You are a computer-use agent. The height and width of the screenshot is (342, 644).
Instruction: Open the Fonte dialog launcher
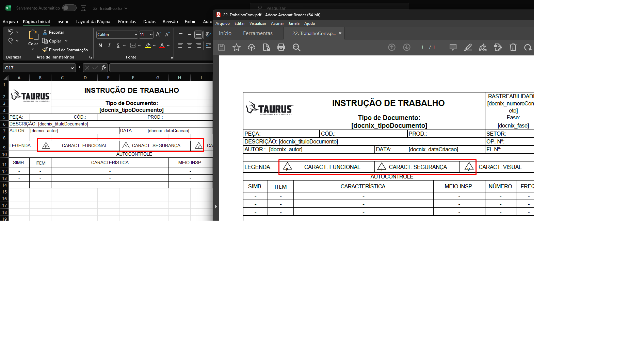pos(171,57)
